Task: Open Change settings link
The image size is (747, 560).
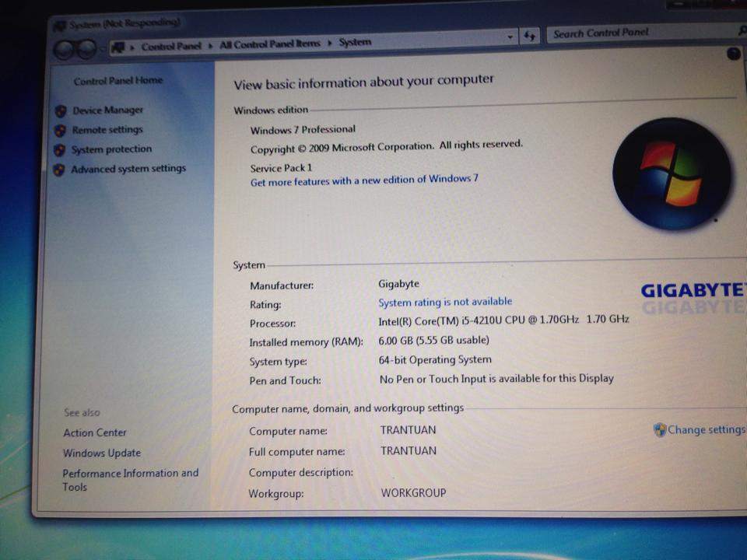Action: 706,429
